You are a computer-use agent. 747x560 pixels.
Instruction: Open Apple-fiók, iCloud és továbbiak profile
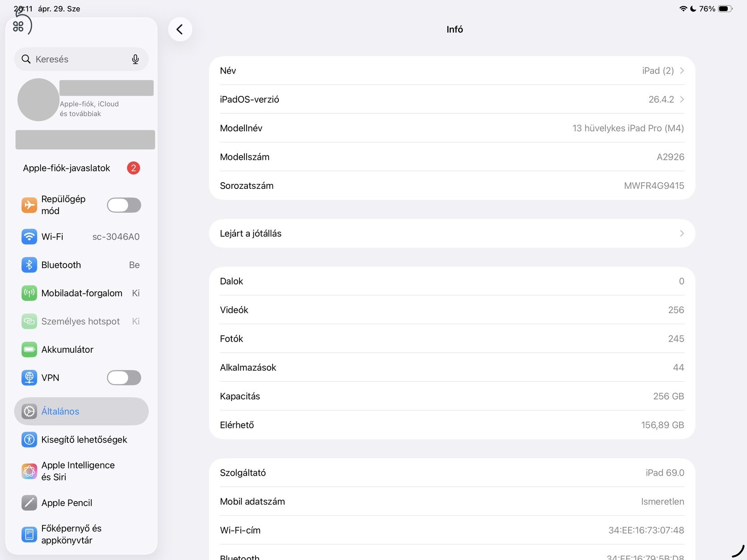point(85,100)
